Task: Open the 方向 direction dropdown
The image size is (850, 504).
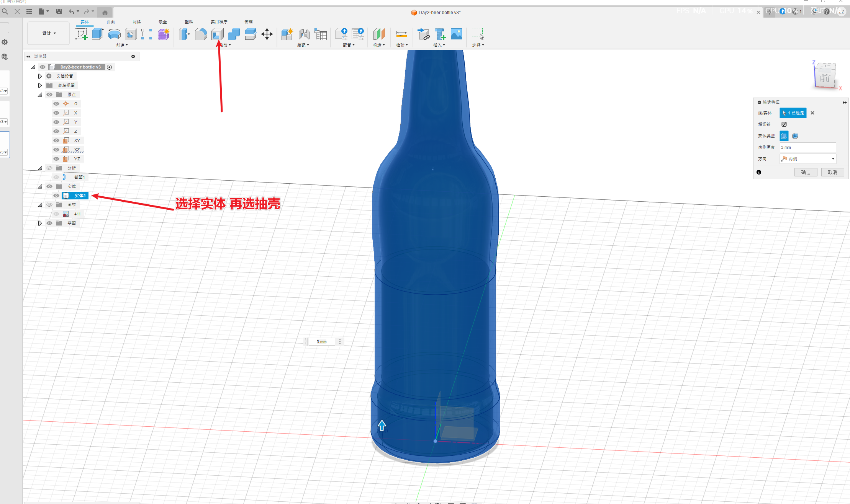Action: pos(808,159)
